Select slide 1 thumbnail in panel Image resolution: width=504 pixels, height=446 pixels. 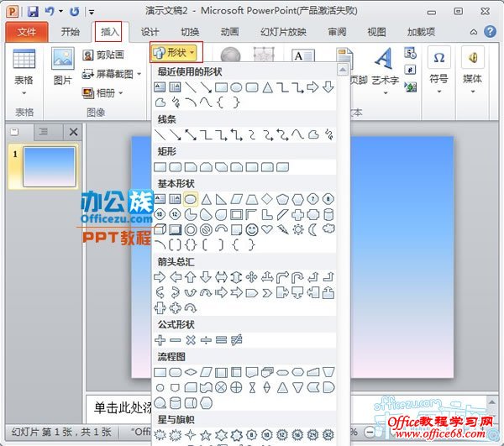tap(50, 165)
